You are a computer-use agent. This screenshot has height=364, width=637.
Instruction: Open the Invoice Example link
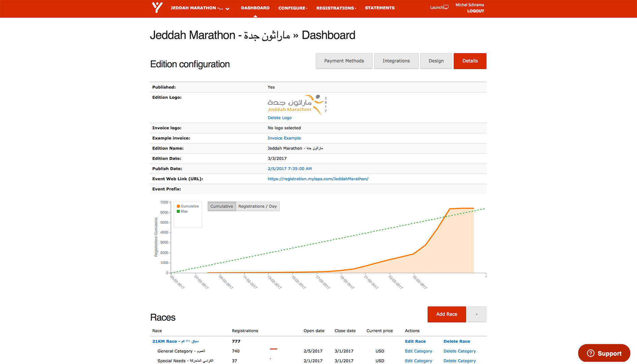[x=284, y=138]
